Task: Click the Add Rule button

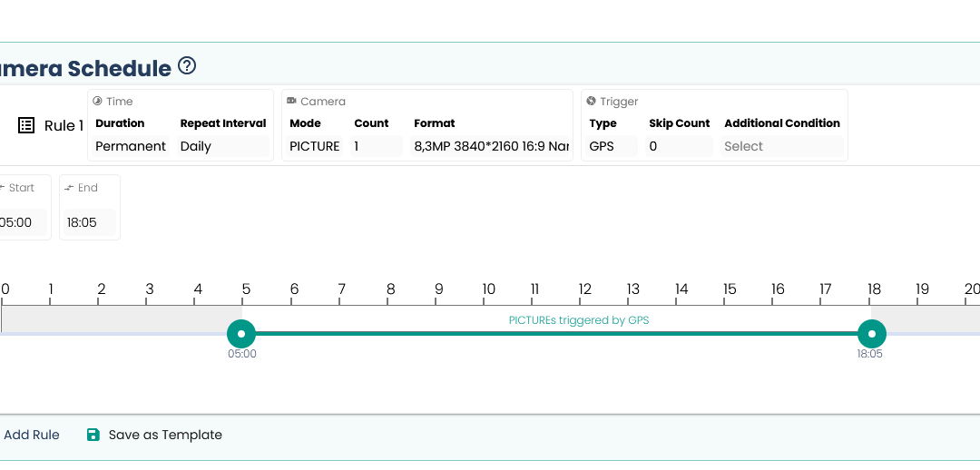Action: [x=31, y=435]
